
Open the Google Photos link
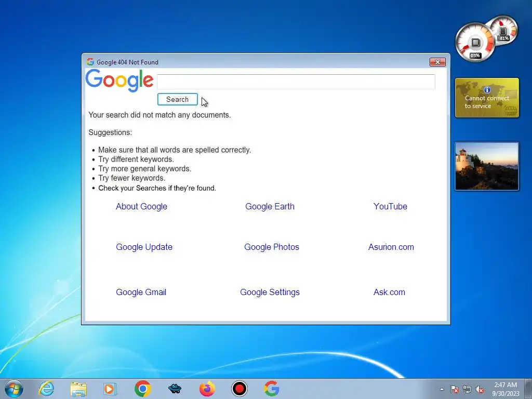click(271, 247)
